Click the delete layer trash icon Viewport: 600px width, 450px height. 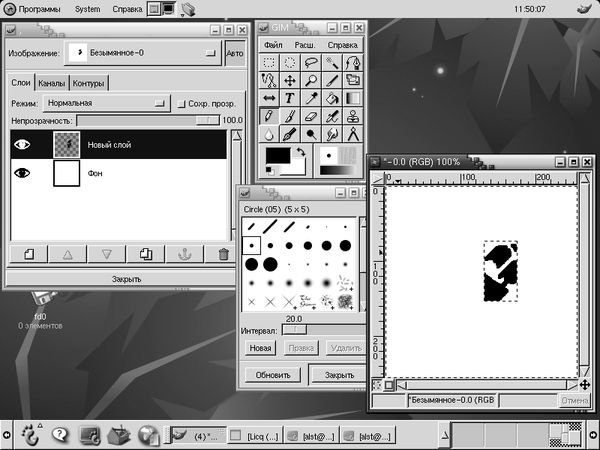pyautogui.click(x=223, y=254)
